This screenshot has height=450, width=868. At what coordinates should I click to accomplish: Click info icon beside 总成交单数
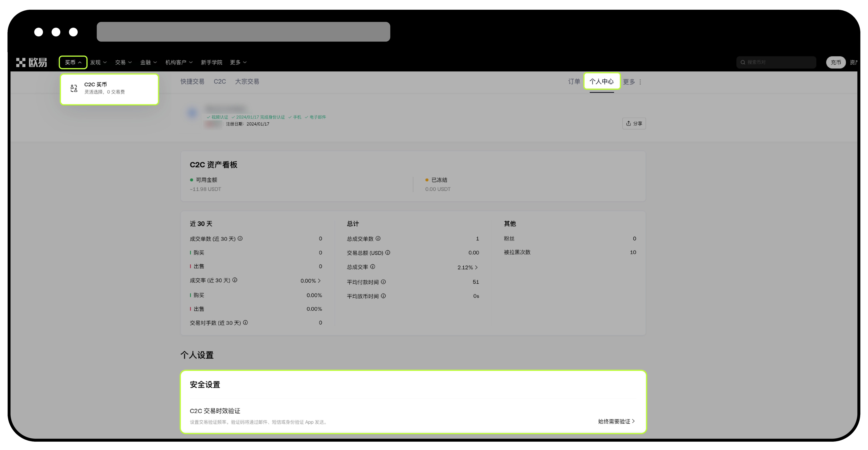(378, 239)
